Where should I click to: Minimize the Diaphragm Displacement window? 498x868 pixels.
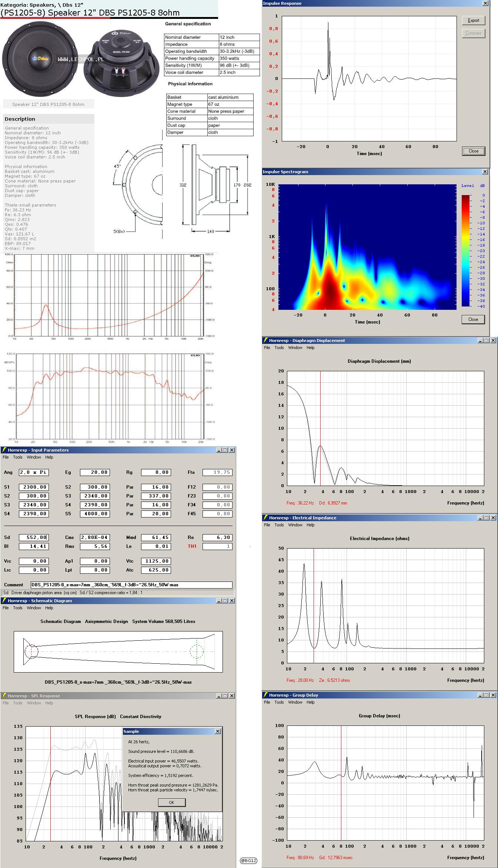[x=480, y=341]
